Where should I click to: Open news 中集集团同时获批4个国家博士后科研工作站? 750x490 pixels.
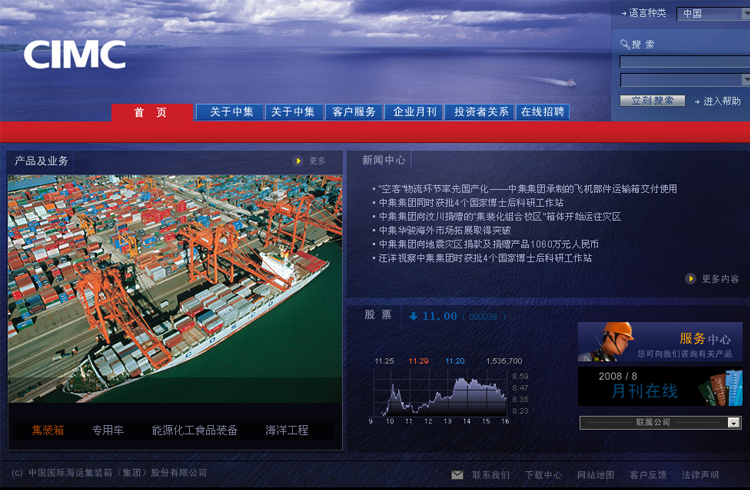click(471, 202)
